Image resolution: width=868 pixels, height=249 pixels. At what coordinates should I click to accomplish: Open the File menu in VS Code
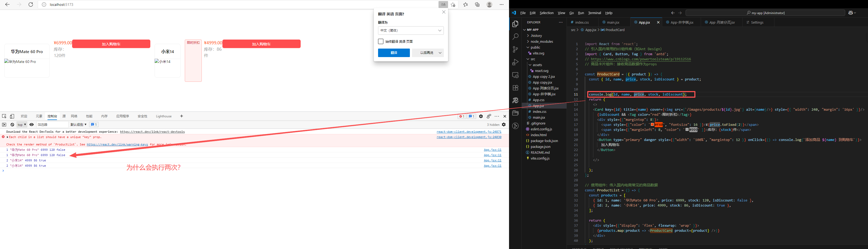point(523,13)
